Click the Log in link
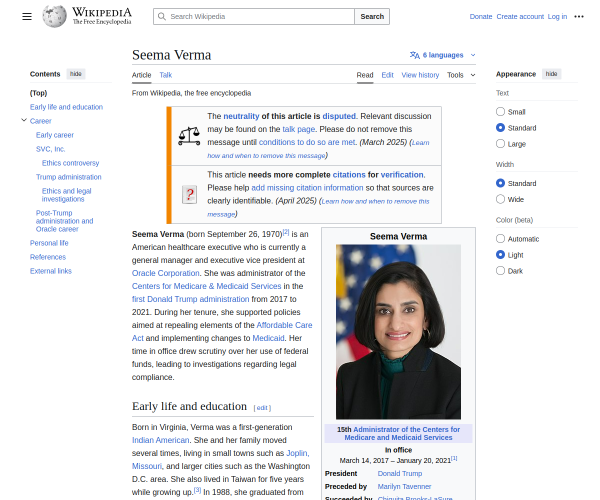The width and height of the screenshot is (600, 500). pos(557,16)
